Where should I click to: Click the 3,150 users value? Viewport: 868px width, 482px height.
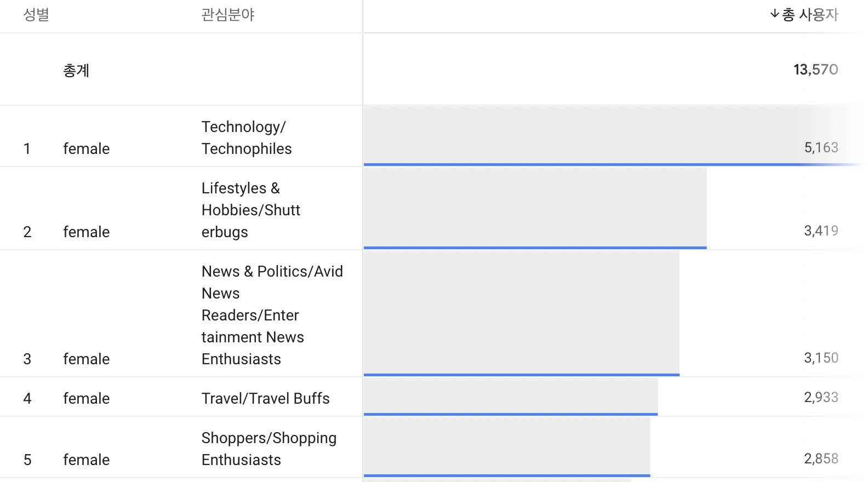(821, 358)
